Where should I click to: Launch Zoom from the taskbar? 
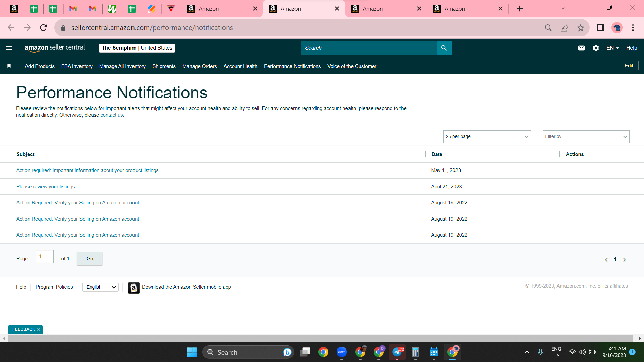point(342,352)
